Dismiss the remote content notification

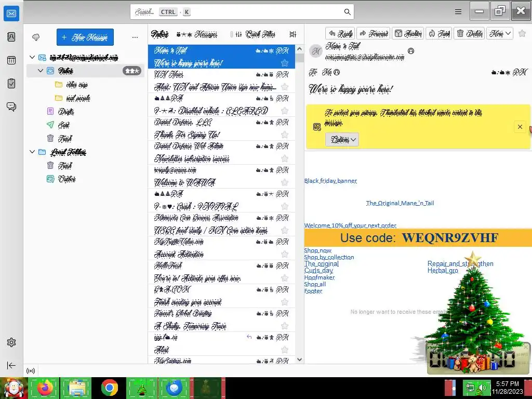(520, 127)
